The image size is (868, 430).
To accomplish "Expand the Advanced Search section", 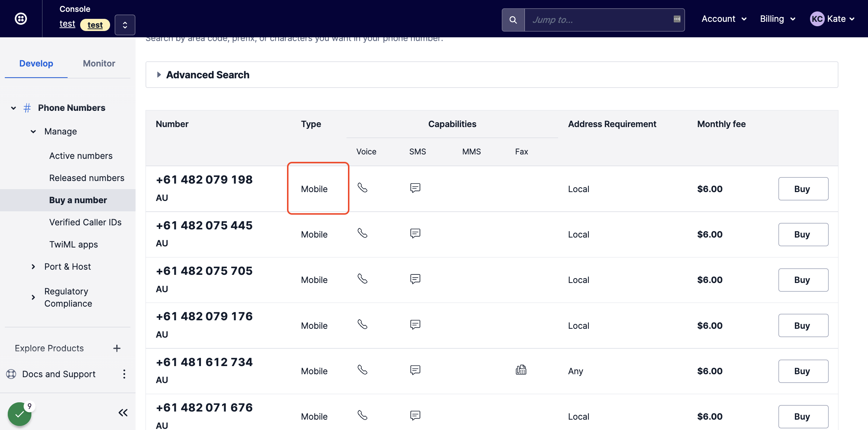I will [208, 75].
